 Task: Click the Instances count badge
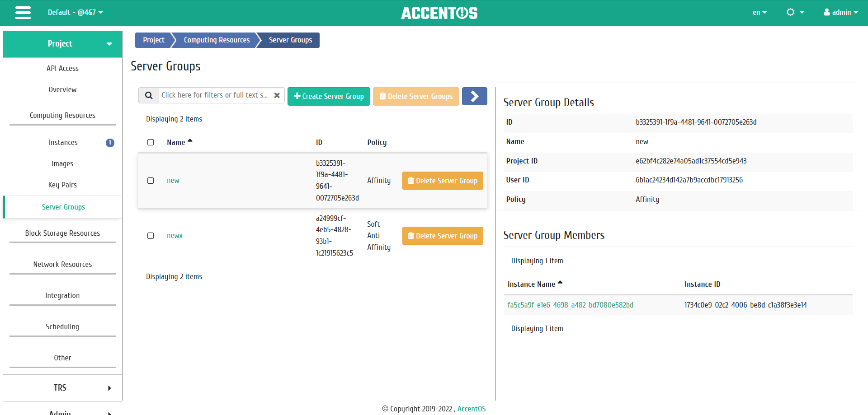click(110, 143)
